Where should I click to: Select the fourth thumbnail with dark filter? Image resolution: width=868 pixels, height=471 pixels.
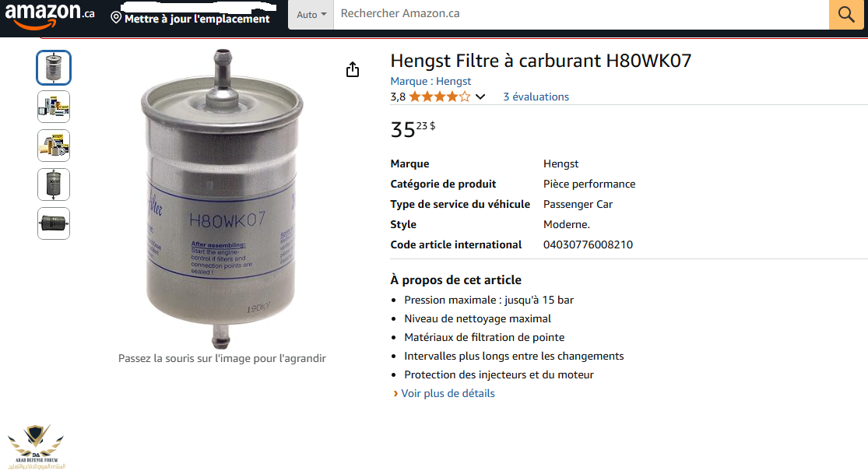[54, 185]
